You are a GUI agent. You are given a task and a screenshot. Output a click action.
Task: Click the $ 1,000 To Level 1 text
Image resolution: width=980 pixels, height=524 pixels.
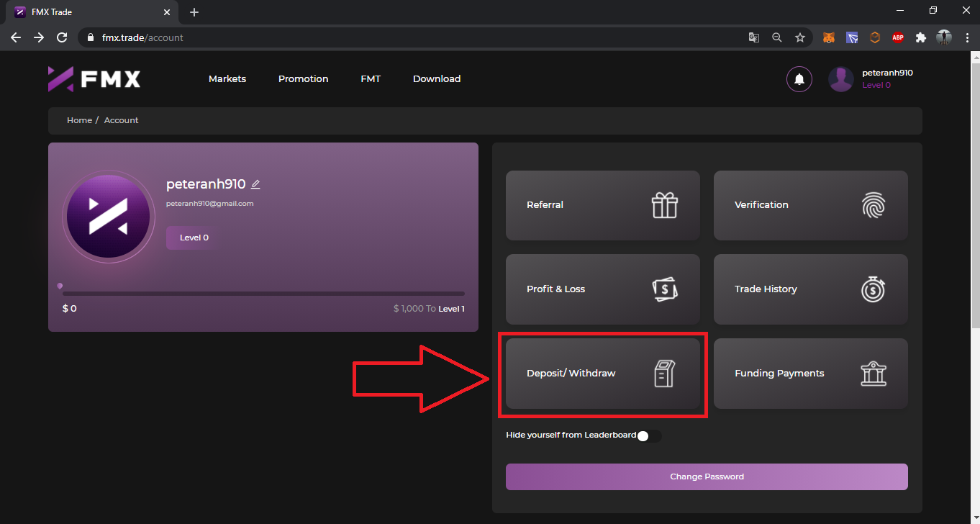coord(429,309)
